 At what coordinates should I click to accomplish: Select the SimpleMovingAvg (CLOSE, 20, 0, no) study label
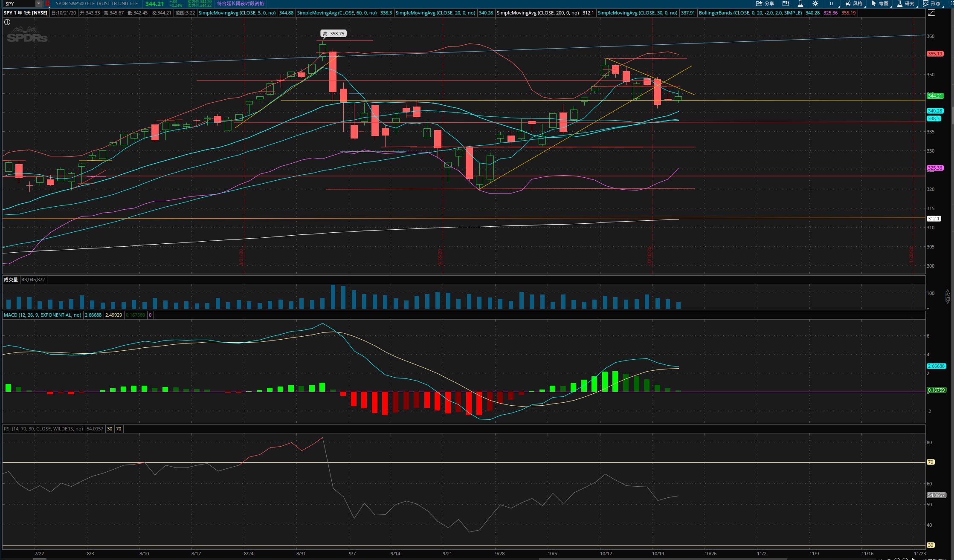click(435, 13)
